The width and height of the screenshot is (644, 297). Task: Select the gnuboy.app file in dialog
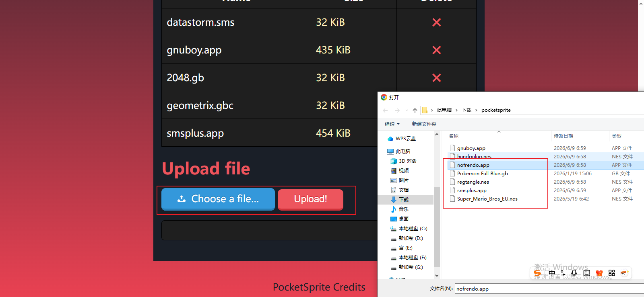pos(471,148)
